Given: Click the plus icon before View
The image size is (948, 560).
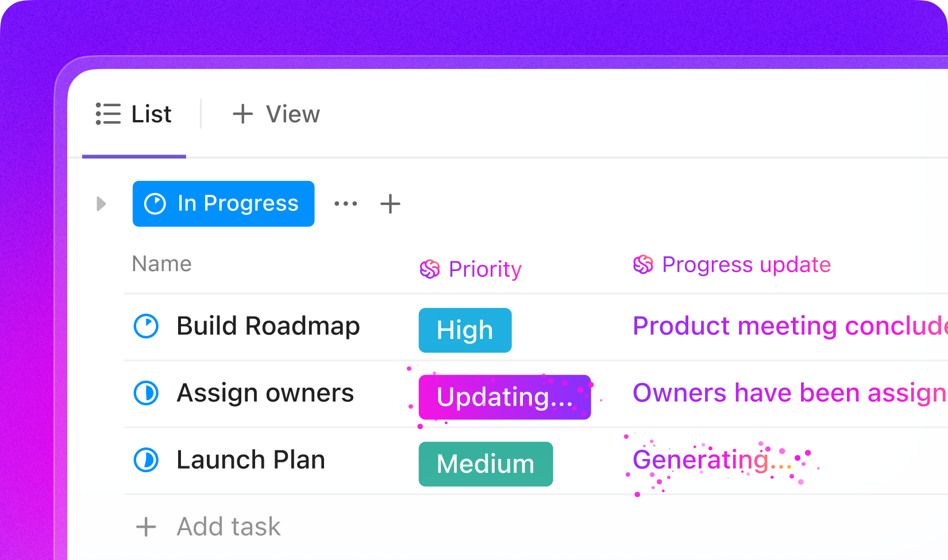Looking at the screenshot, I should [x=242, y=114].
